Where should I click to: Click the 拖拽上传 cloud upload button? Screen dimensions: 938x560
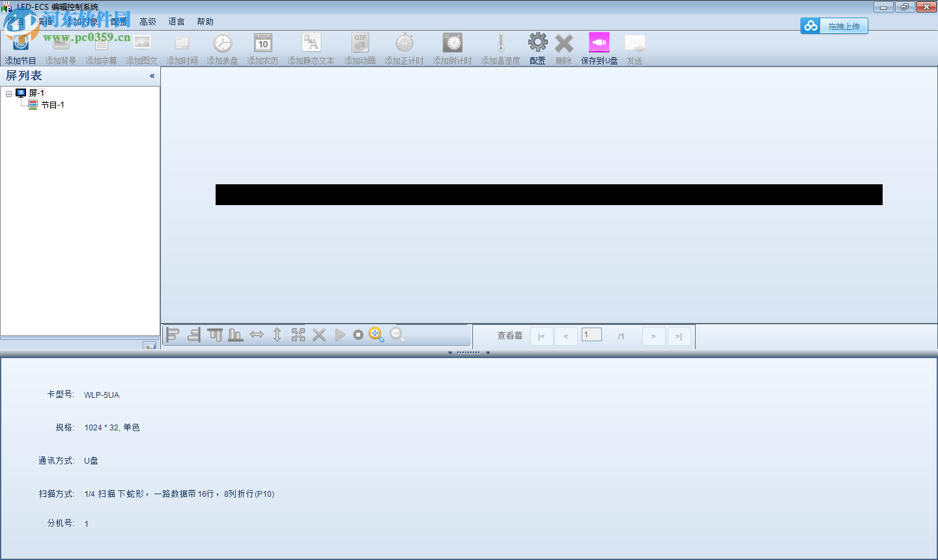coord(834,26)
